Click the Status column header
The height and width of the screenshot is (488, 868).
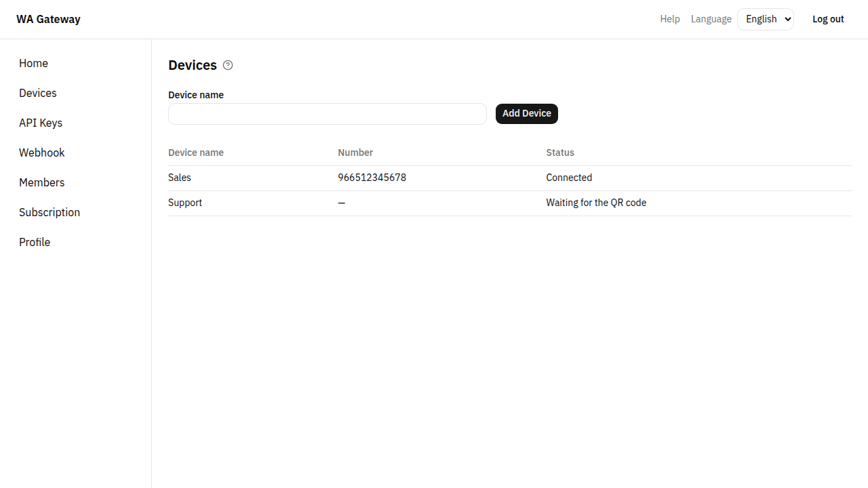(x=560, y=152)
